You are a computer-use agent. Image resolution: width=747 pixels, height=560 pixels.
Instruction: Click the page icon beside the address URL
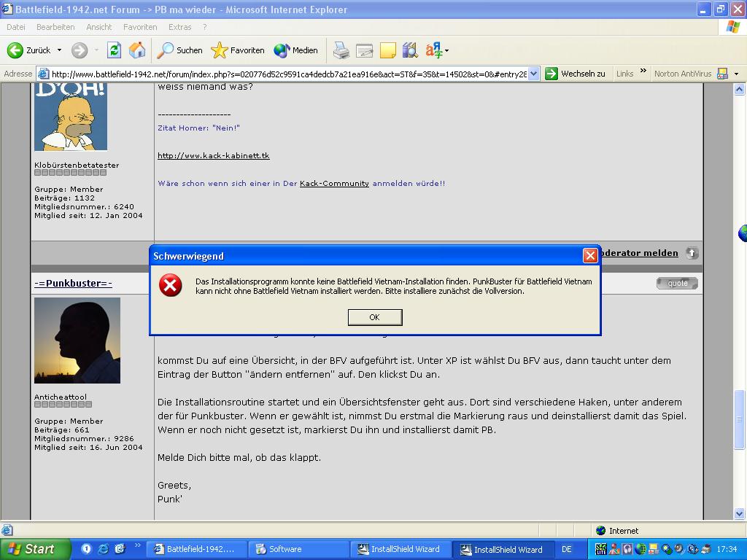point(43,74)
